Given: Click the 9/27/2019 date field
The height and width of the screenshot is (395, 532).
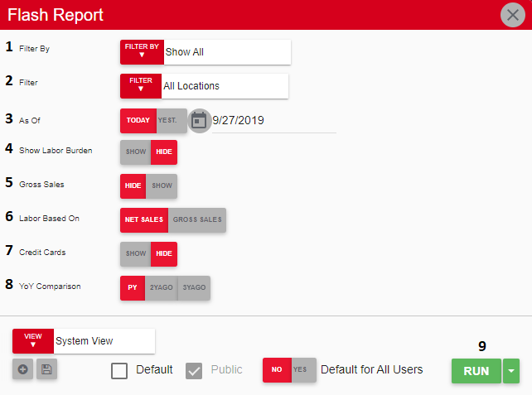Looking at the screenshot, I should (274, 121).
